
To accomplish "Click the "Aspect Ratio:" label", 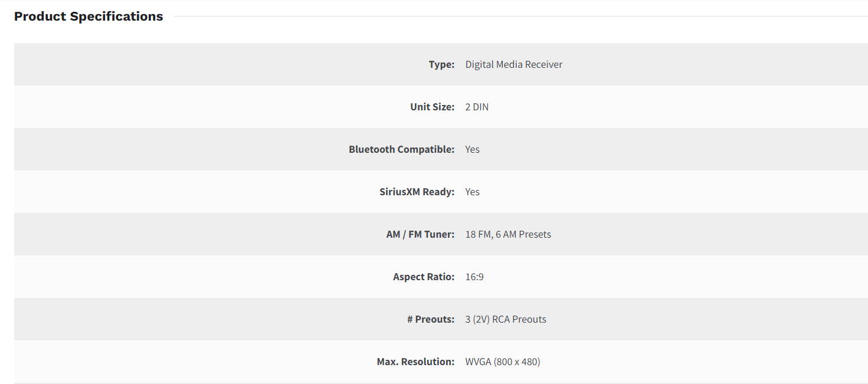I will coord(424,277).
